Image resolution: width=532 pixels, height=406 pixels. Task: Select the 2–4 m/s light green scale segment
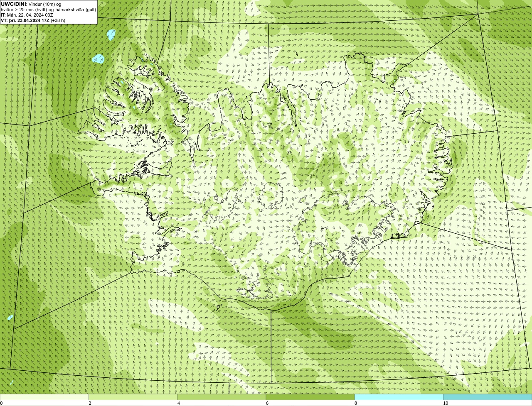coord(133,397)
